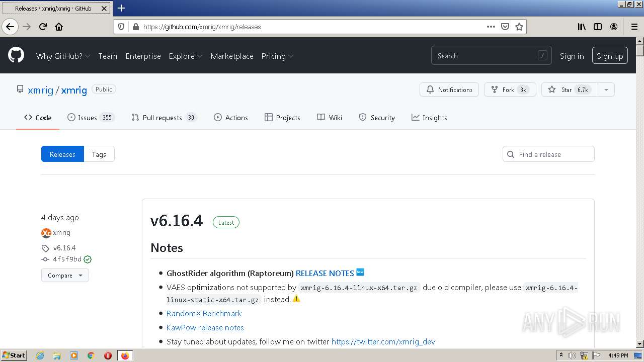Open the xmrig owner link
The width and height of the screenshot is (644, 362).
(41, 90)
